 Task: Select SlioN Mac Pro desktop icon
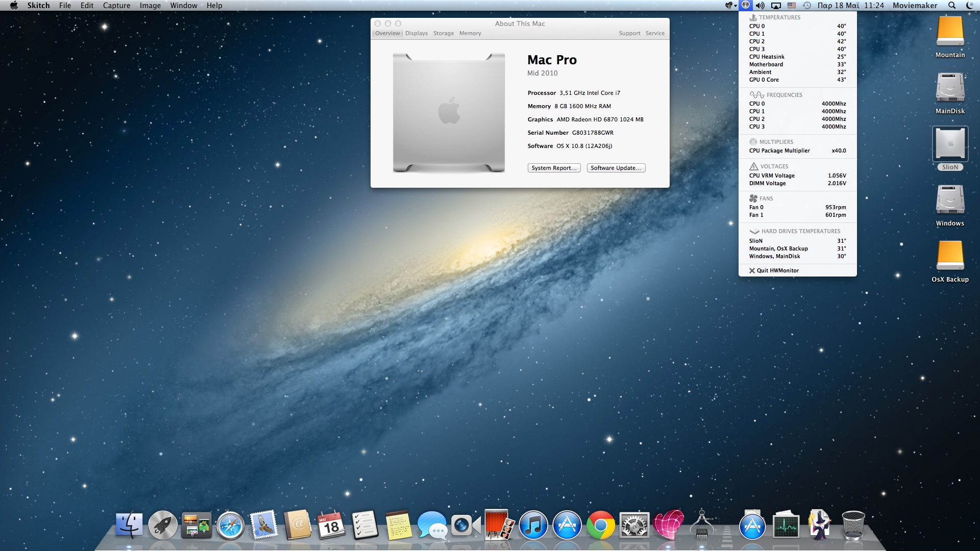pyautogui.click(x=950, y=148)
